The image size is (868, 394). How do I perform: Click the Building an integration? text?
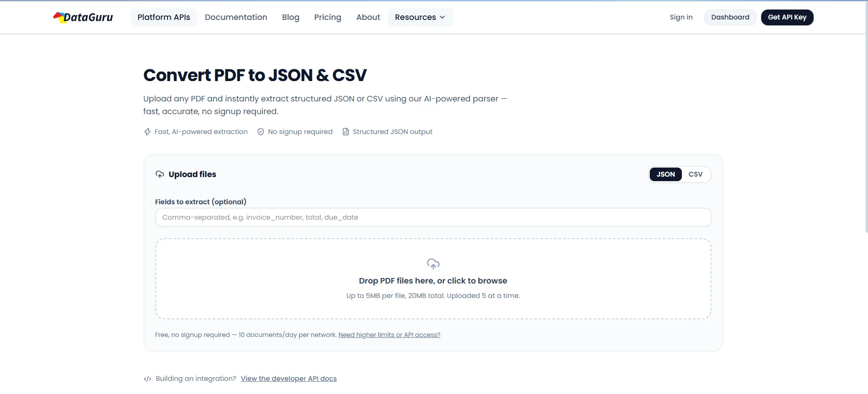click(196, 379)
